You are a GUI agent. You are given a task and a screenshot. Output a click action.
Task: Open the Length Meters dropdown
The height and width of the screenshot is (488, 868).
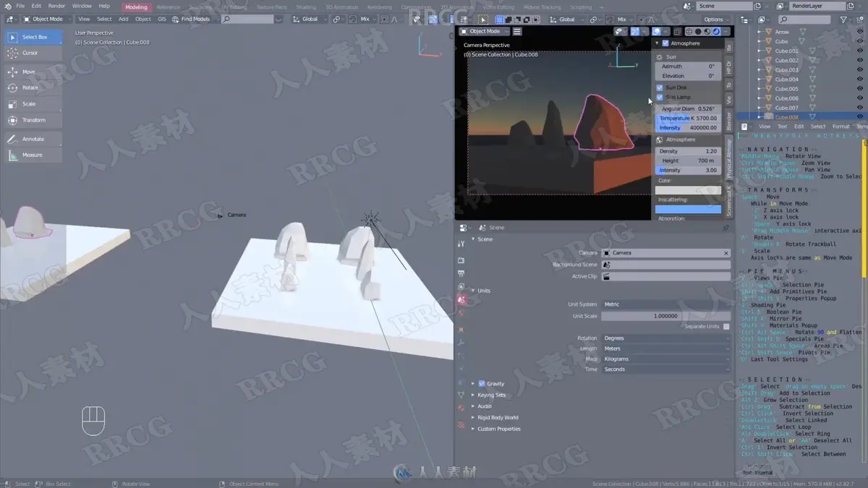click(665, 348)
